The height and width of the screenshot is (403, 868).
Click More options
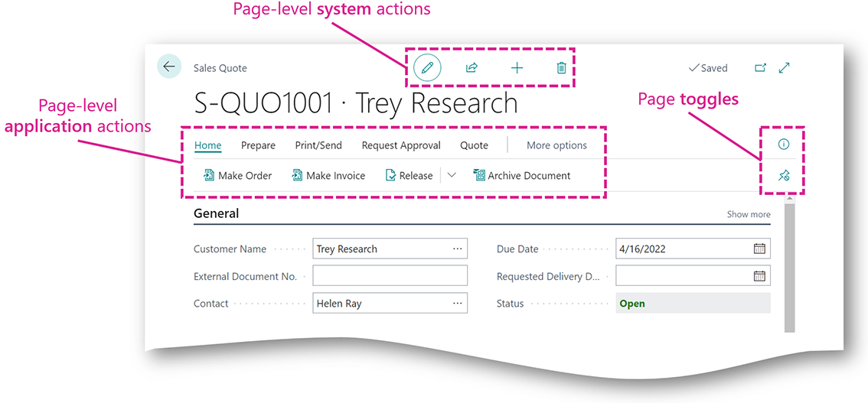(x=556, y=145)
